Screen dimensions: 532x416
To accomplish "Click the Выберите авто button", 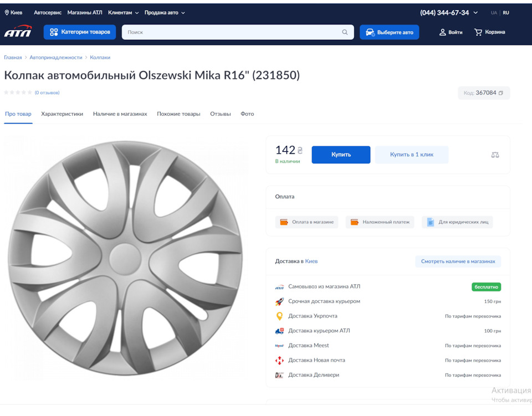I will click(x=389, y=32).
